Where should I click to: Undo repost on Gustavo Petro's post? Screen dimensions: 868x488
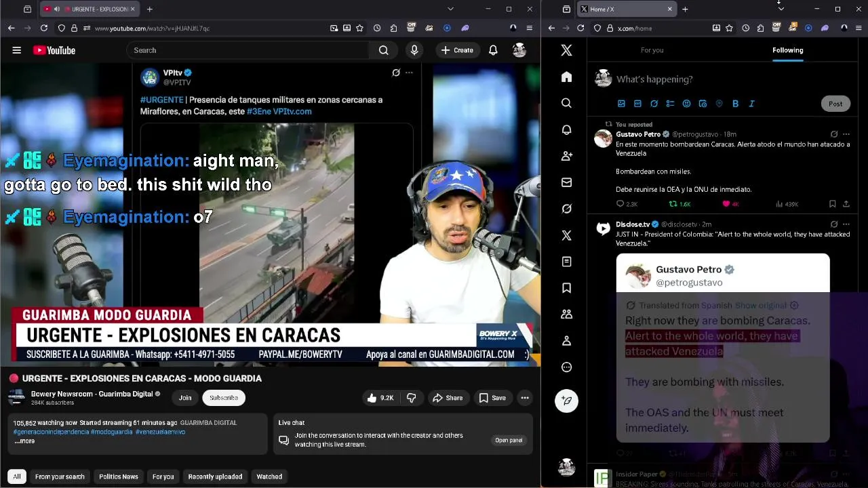pos(679,204)
